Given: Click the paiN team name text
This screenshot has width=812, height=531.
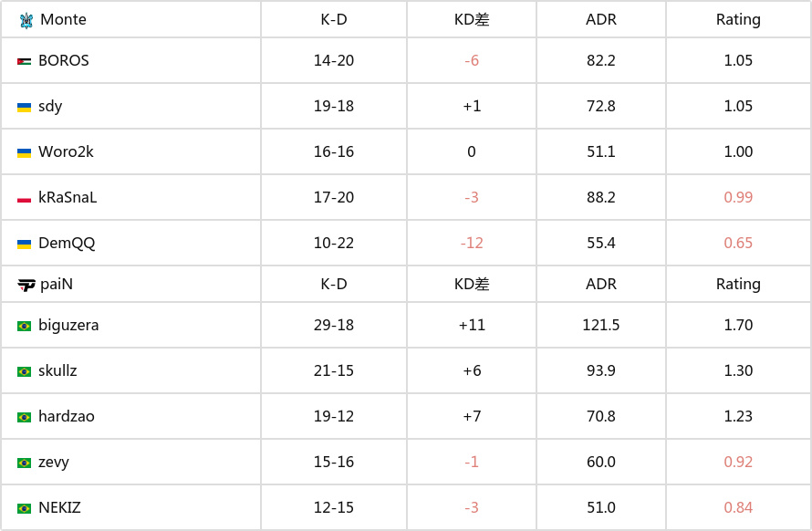Looking at the screenshot, I should pos(57,284).
